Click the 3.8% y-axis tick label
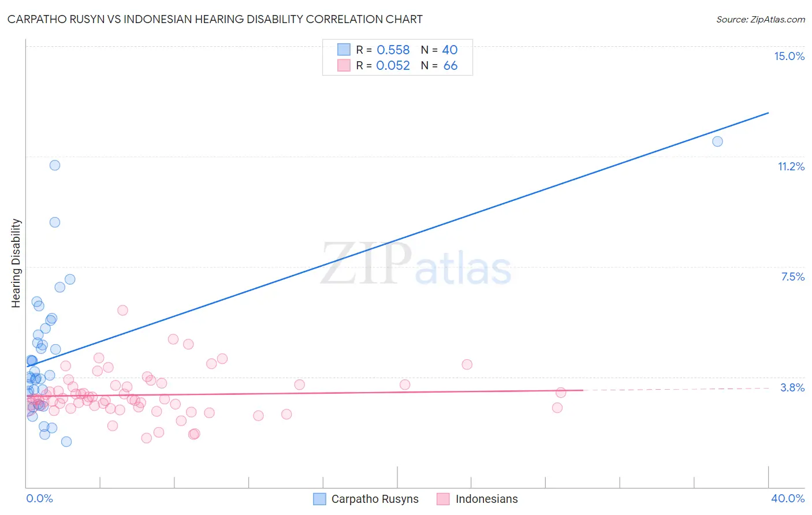The image size is (812, 515). point(792,387)
